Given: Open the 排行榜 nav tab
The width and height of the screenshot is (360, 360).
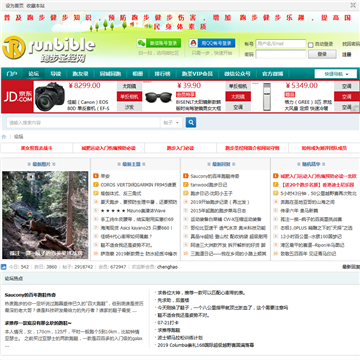Looking at the screenshot, I should [x=162, y=74].
